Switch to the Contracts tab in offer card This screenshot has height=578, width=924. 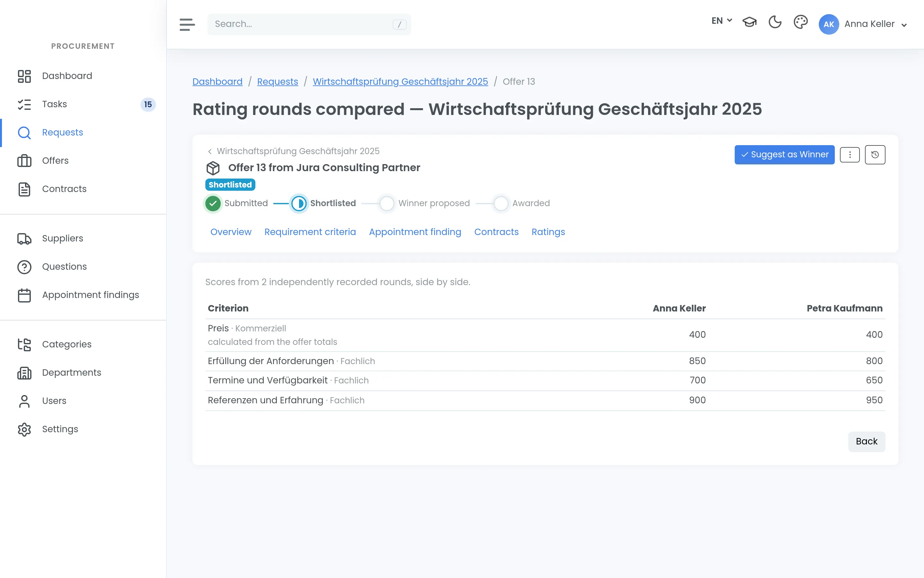click(496, 232)
